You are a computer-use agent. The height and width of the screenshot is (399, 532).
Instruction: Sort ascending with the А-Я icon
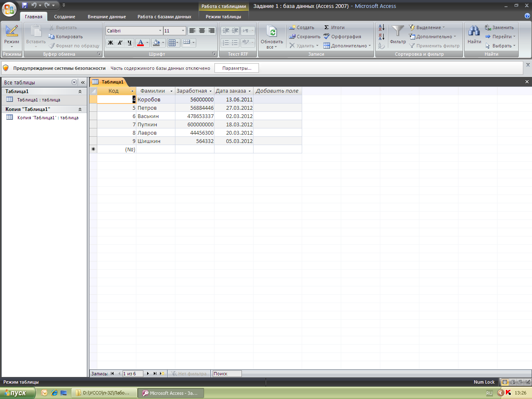pos(382,27)
